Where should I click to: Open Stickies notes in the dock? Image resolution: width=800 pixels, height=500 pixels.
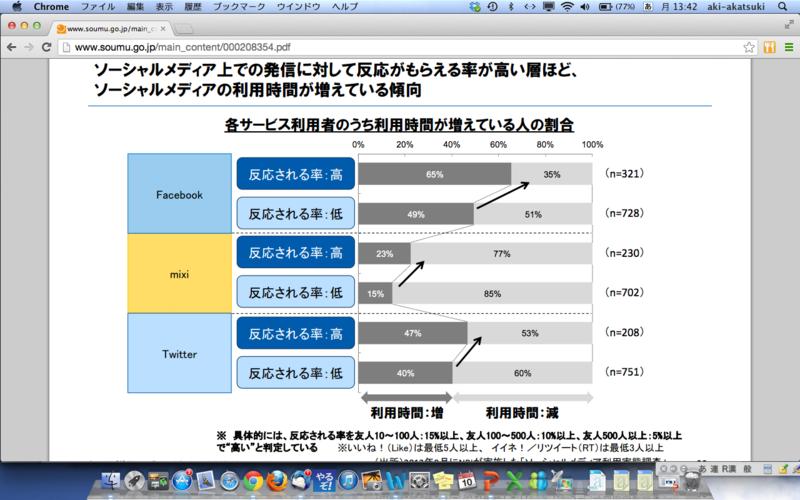443,481
